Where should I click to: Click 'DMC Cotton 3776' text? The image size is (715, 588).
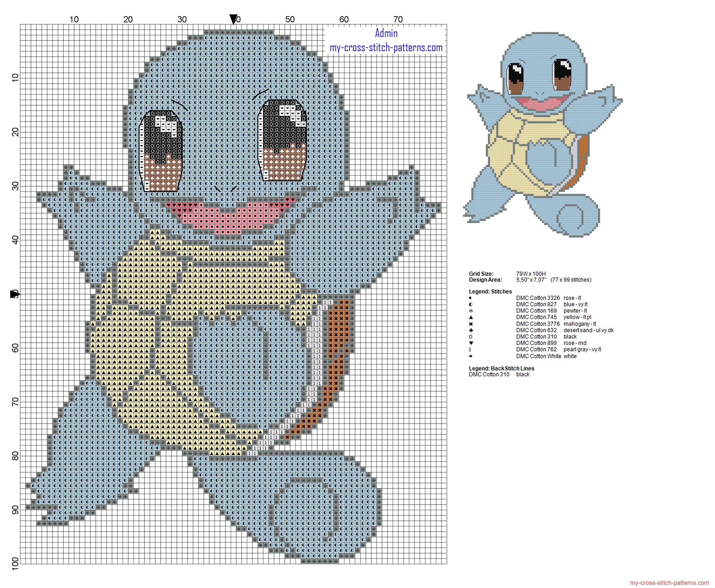tap(538, 324)
